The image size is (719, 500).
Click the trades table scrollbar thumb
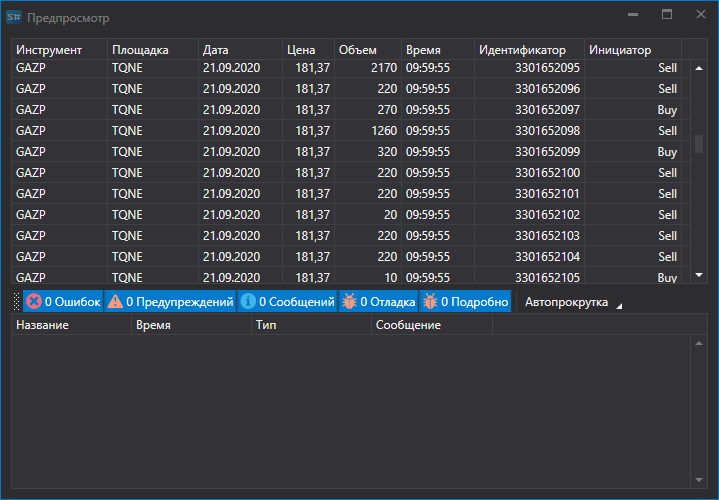click(699, 144)
